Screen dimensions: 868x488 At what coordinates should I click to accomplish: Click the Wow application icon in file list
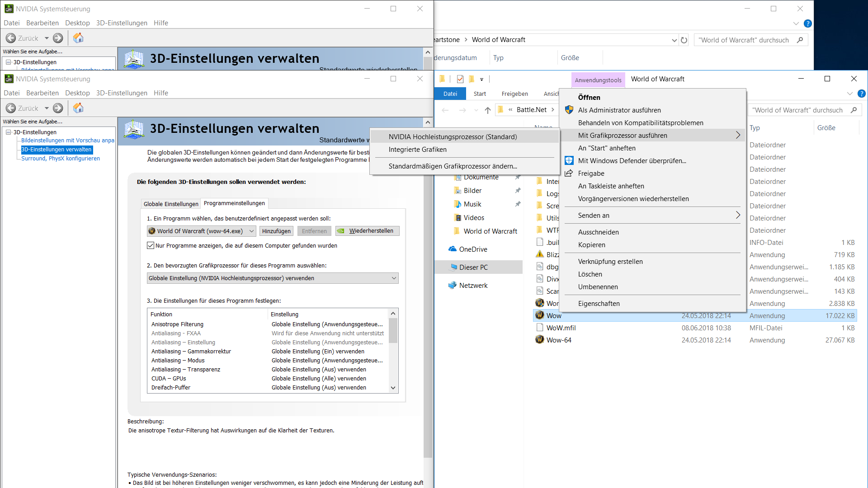(x=539, y=315)
